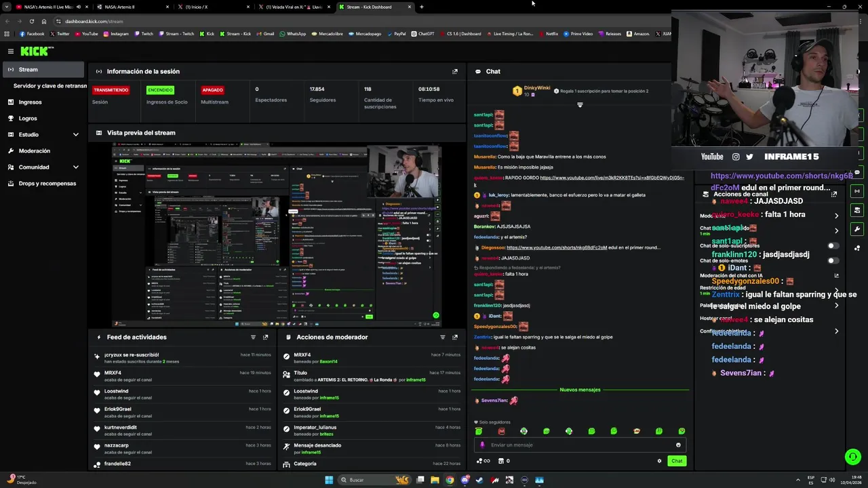Open Moderación del chat con IA stats icon

click(836, 275)
